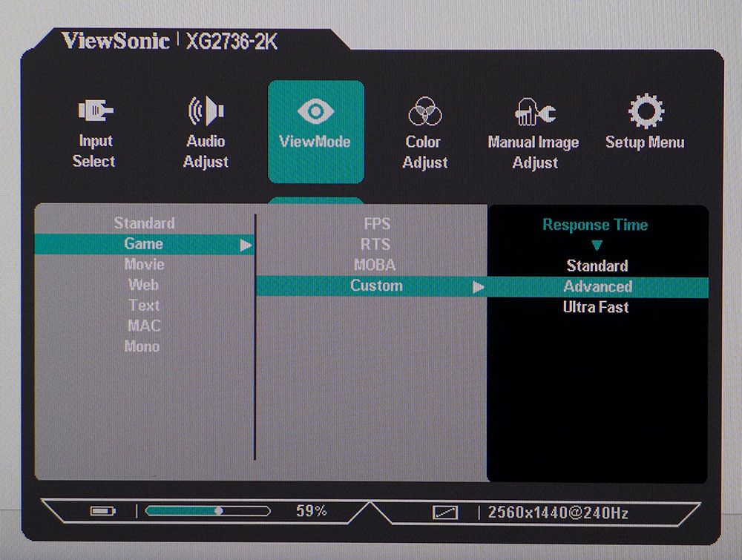This screenshot has width=742, height=560.
Task: Expand the Game submenu arrow
Action: [x=246, y=245]
